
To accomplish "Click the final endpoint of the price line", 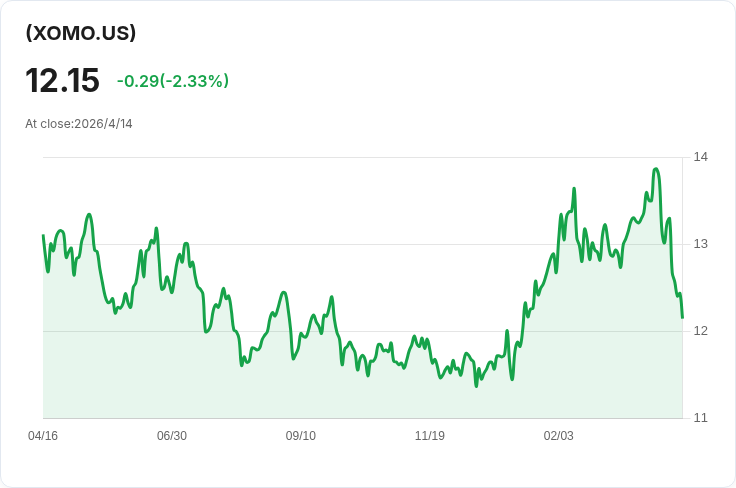I will pyautogui.click(x=682, y=317).
